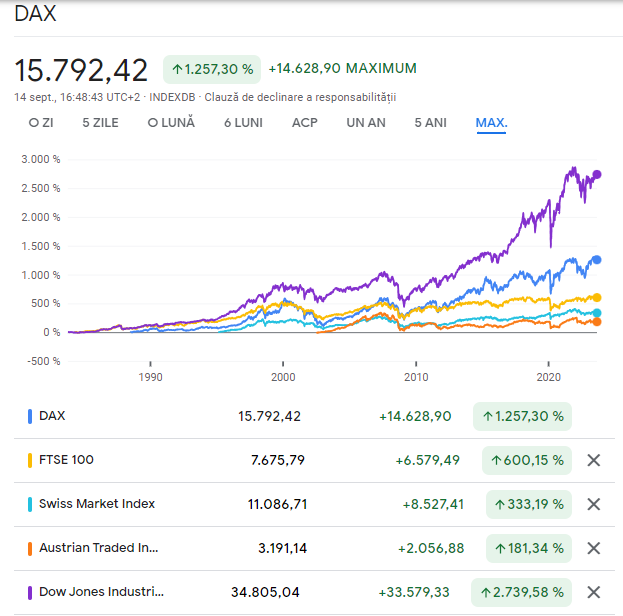Click the Swiss Market 333,19 % badge
The width and height of the screenshot is (623, 616).
(x=529, y=505)
